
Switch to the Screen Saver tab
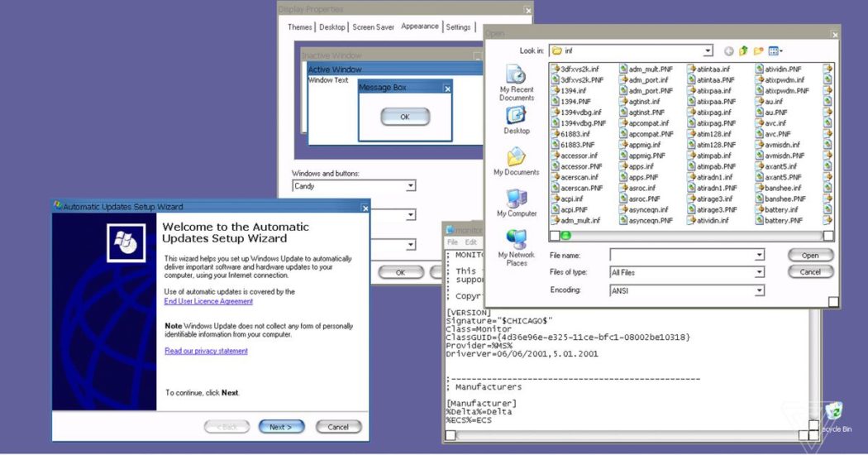click(x=373, y=26)
